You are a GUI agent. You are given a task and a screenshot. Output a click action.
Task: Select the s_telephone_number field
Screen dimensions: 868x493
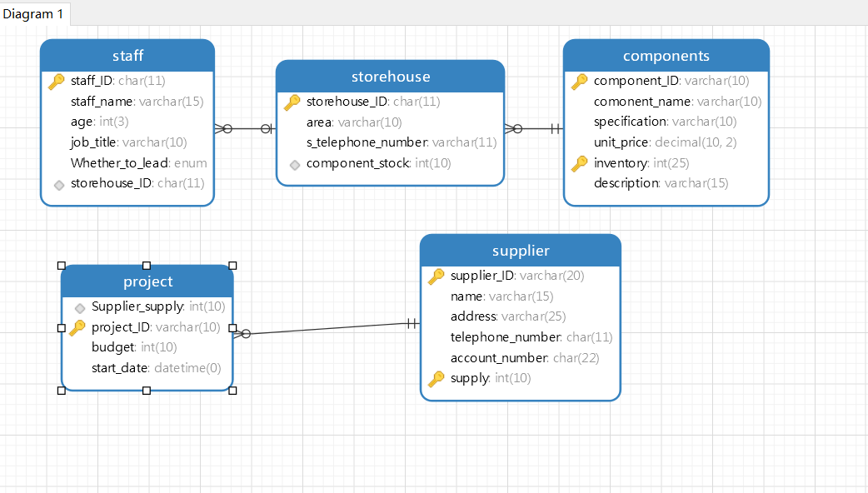pyautogui.click(x=402, y=142)
